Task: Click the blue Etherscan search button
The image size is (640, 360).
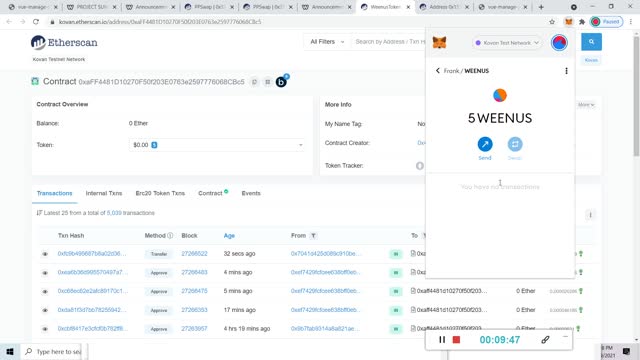Action: coord(591,42)
